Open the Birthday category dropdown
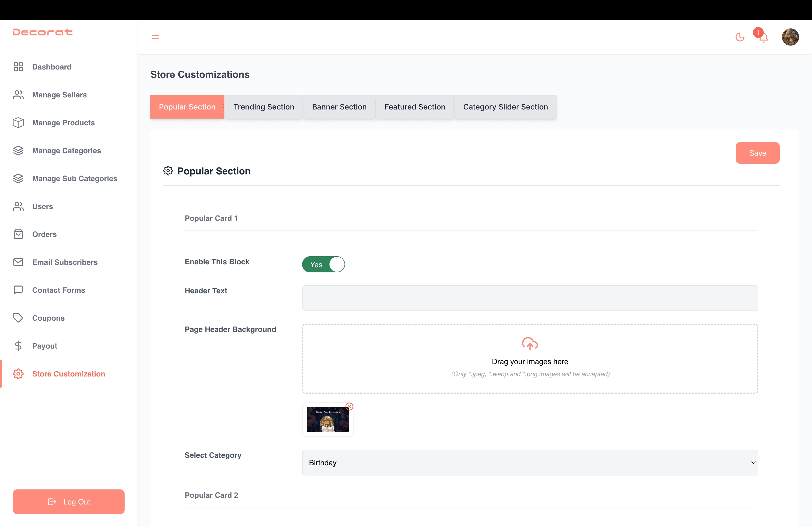This screenshot has width=812, height=527. [530, 463]
